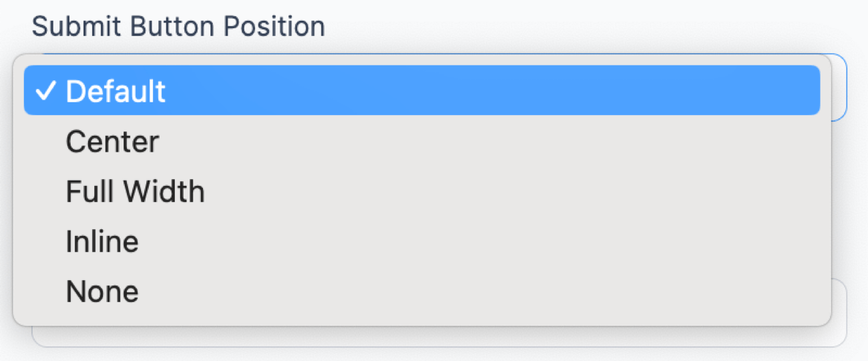Screen dimensions: 868x361
Task: Choose Center from the dropdown list
Action: coord(421,142)
